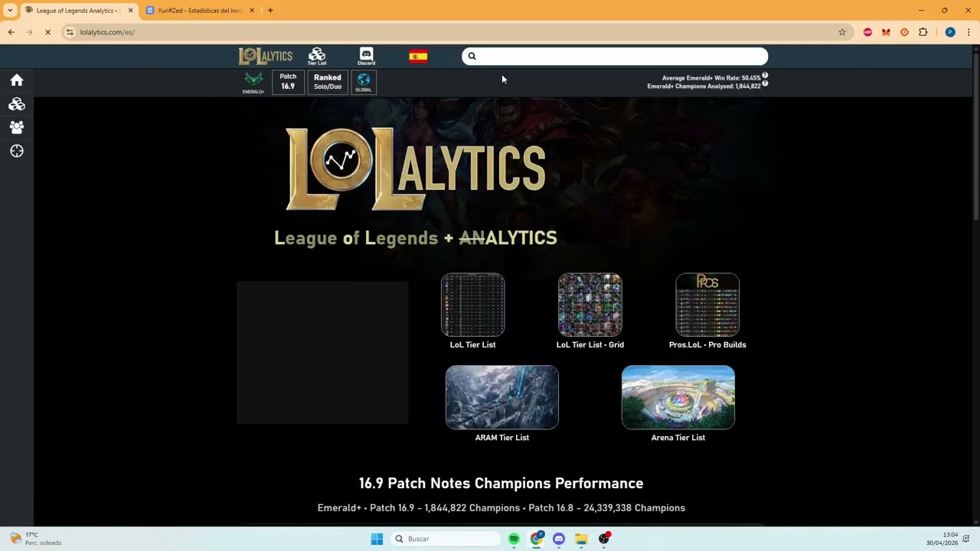The height and width of the screenshot is (551, 980).
Task: Follow the 'ARAM Tier List' text link
Action: click(x=502, y=438)
